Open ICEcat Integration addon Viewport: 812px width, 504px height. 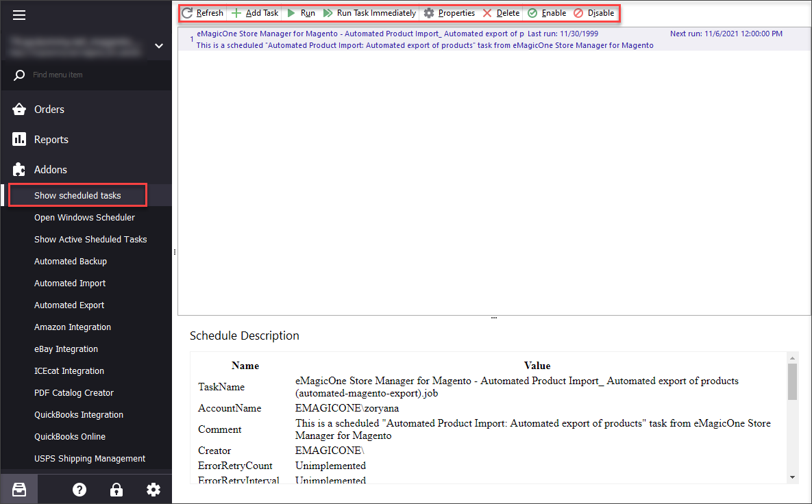click(69, 370)
